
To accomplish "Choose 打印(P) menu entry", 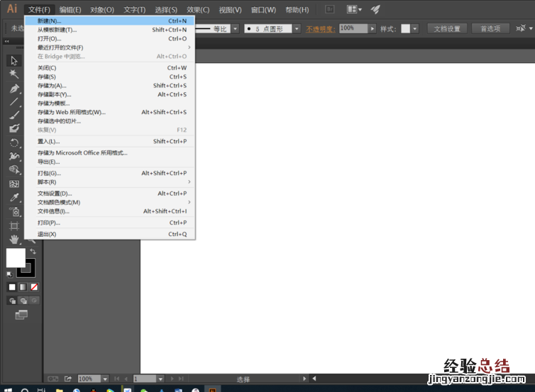I will pos(110,223).
